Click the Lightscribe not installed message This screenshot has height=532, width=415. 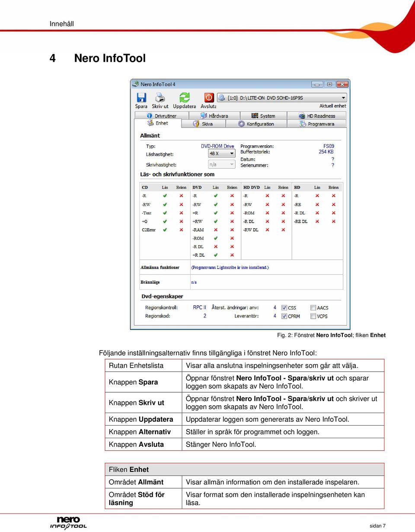point(230,267)
